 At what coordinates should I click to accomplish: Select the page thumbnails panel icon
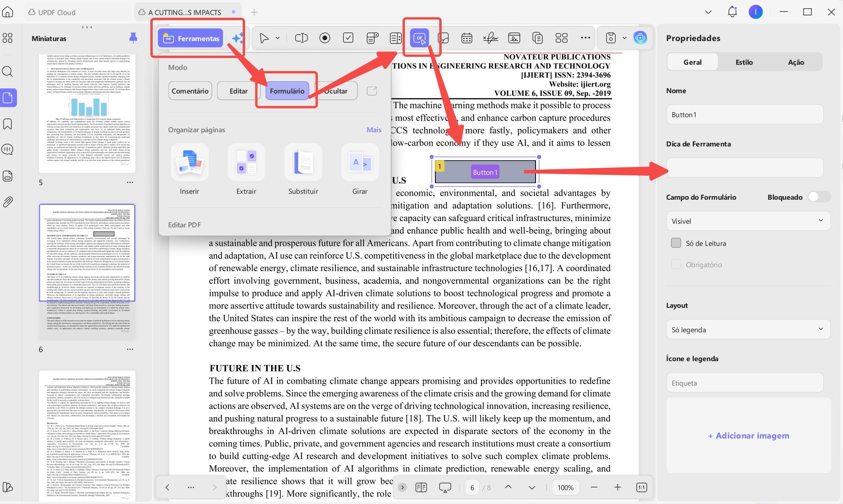(8, 97)
